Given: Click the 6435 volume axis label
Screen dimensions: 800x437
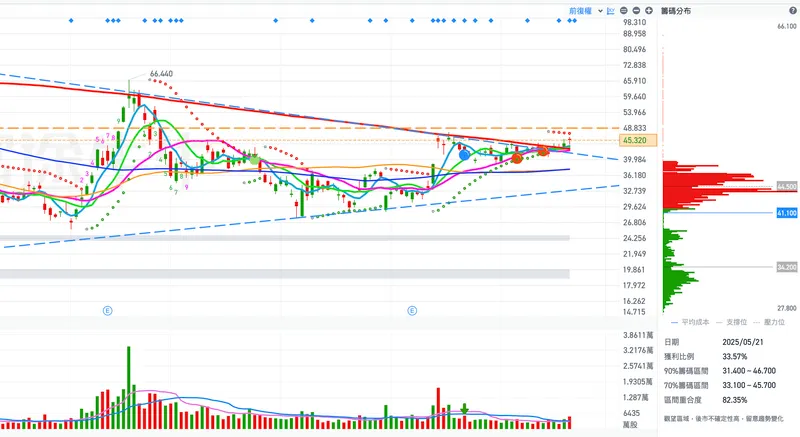Looking at the screenshot, I should click(632, 413).
